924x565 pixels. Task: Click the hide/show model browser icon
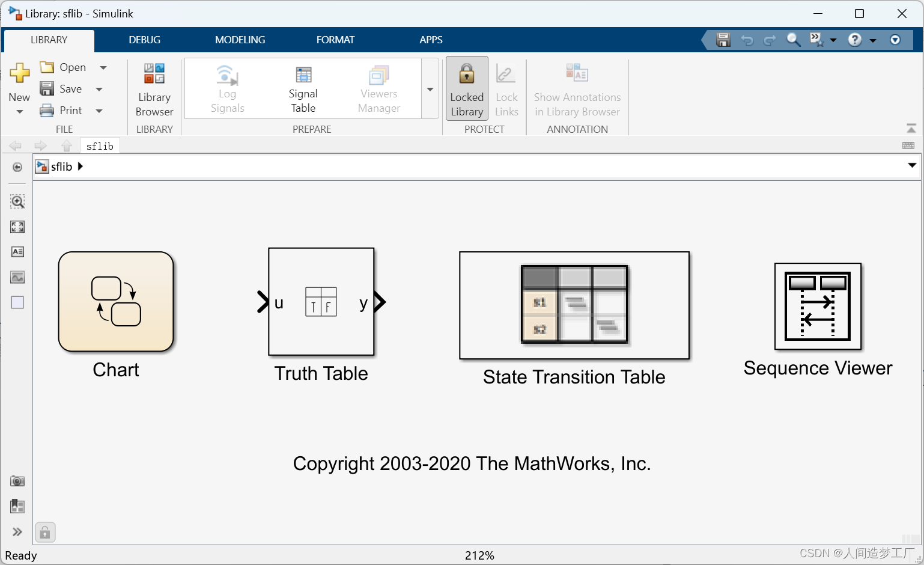pos(17,167)
